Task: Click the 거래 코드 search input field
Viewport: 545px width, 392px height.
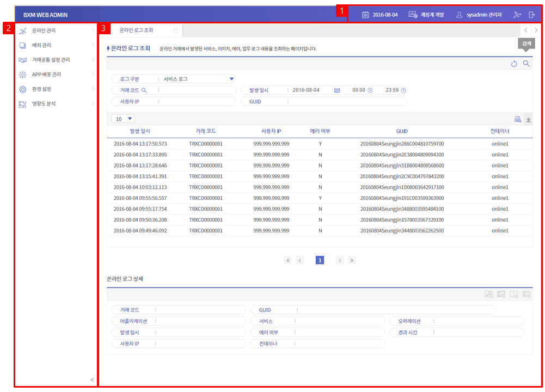Action: pos(198,90)
